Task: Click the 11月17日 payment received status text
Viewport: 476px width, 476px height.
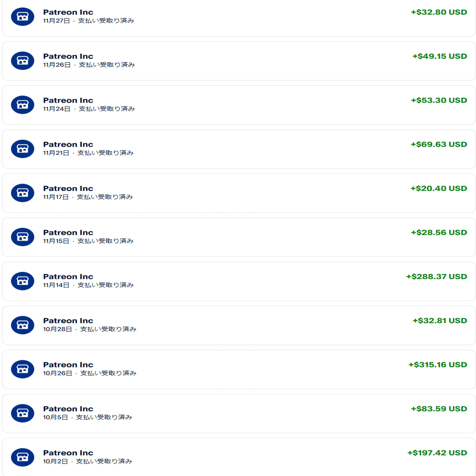Action: click(105, 197)
